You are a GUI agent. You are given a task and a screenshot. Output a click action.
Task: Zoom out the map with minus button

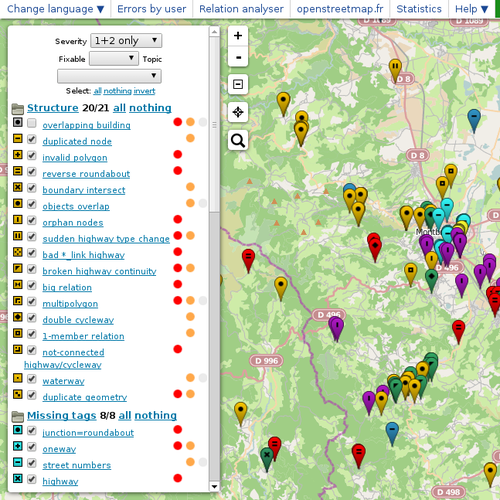pos(238,57)
